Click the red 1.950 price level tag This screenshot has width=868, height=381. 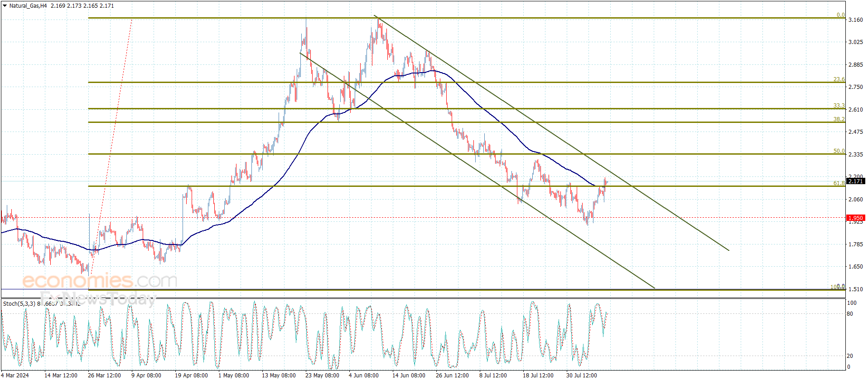pyautogui.click(x=855, y=218)
